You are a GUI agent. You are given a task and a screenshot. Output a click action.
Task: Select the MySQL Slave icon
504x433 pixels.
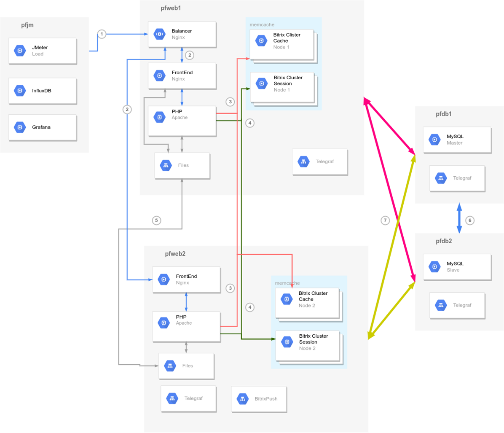click(434, 266)
